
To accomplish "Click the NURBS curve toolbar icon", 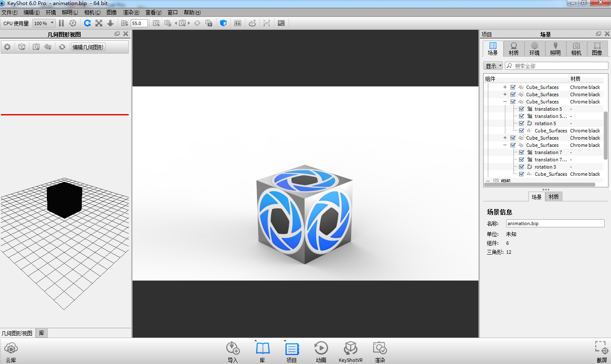I will tap(267, 23).
